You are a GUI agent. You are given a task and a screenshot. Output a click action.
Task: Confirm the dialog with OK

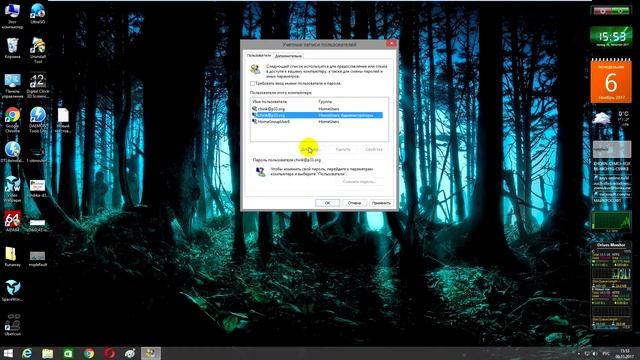327,203
